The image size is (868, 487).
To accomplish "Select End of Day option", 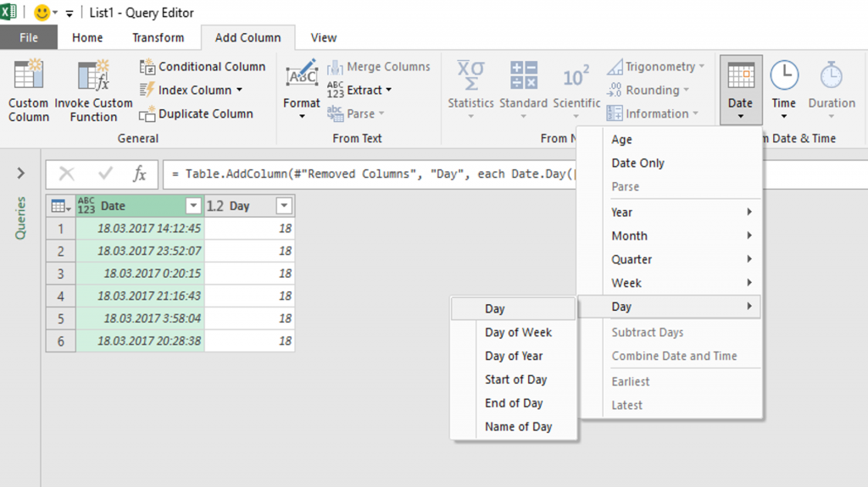I will pos(513,403).
